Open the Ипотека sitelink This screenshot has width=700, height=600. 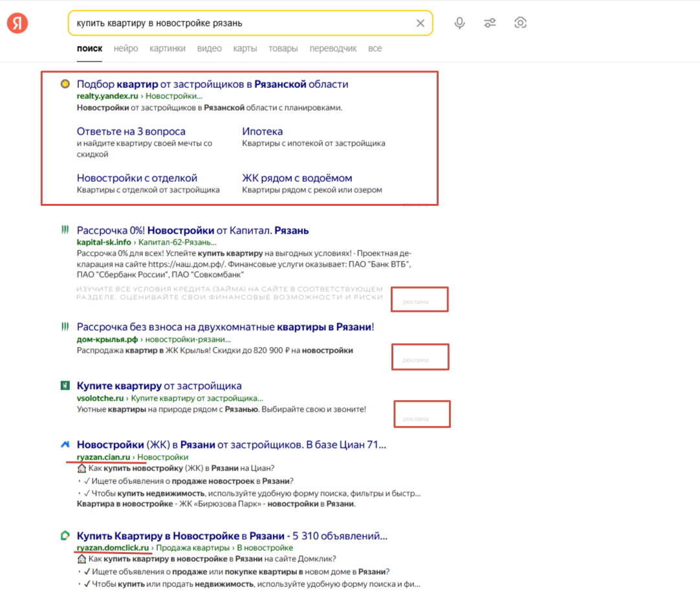262,131
